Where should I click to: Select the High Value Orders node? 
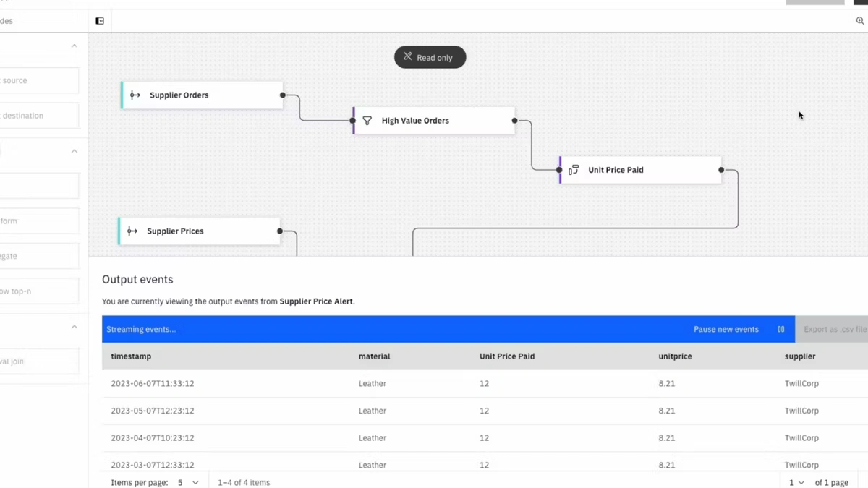tap(434, 121)
